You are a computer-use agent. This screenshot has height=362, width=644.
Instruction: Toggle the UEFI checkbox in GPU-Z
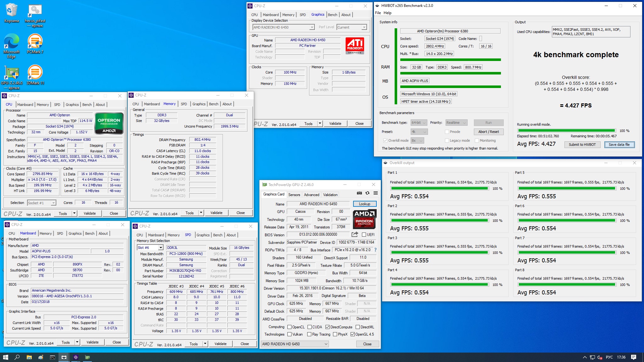coord(364,234)
